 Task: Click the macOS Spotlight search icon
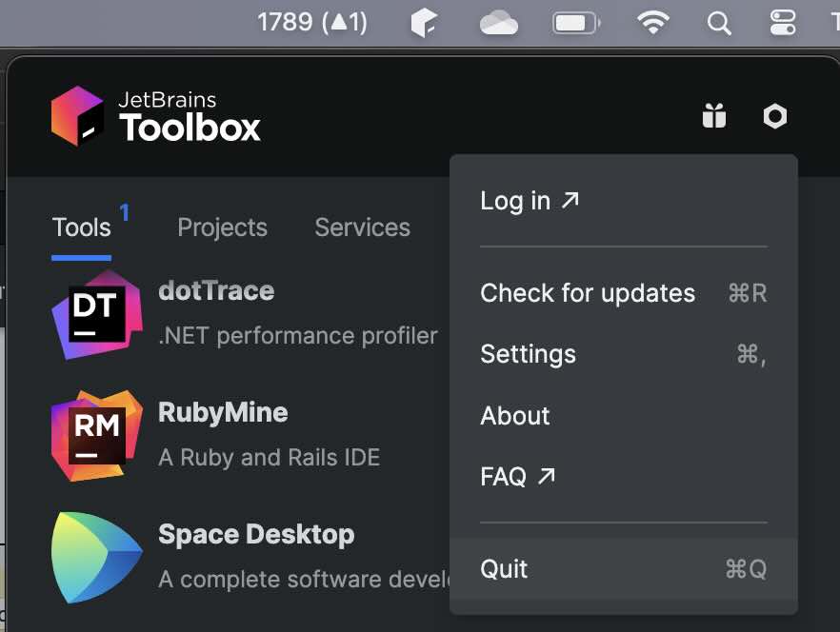pos(718,22)
